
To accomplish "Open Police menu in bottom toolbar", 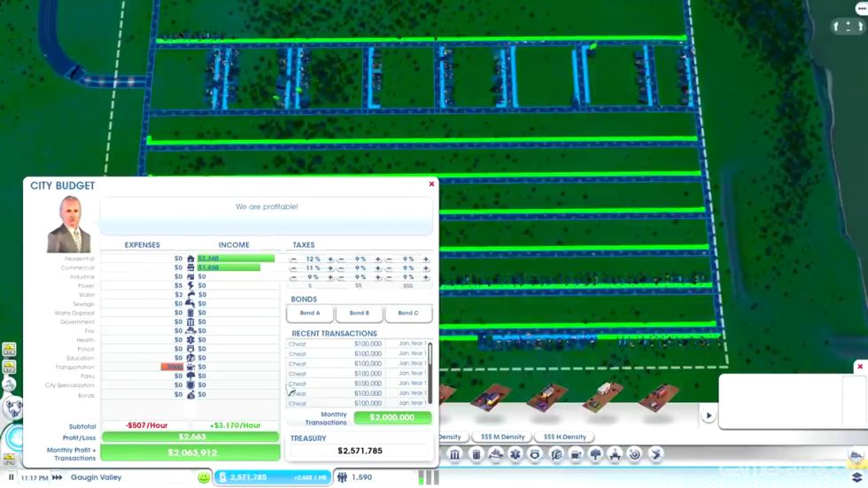I will click(535, 454).
